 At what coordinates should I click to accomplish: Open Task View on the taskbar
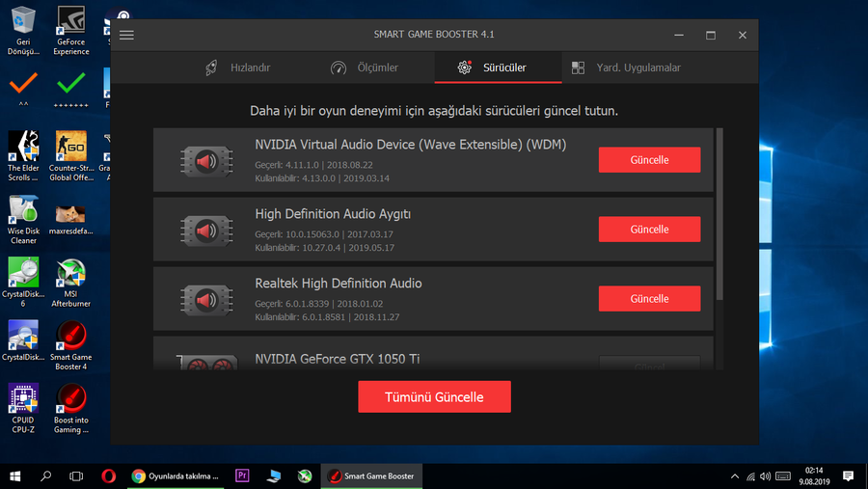coord(76,476)
